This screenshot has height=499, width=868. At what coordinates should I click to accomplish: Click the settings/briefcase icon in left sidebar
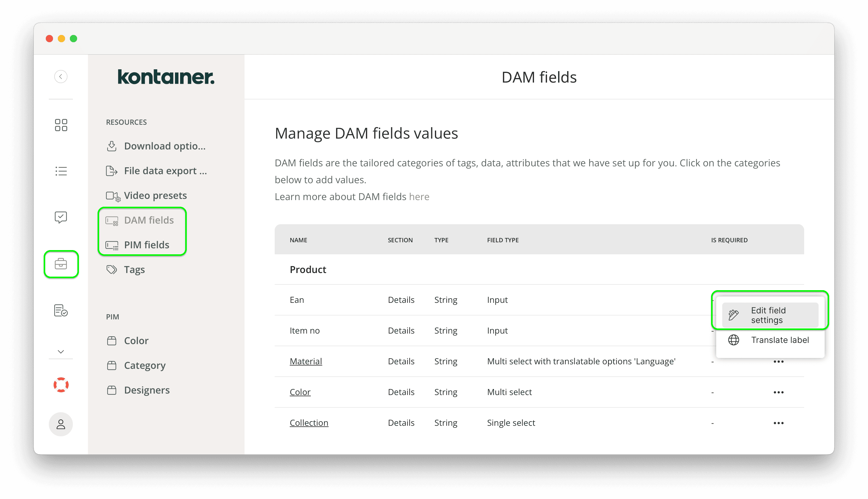click(x=61, y=263)
